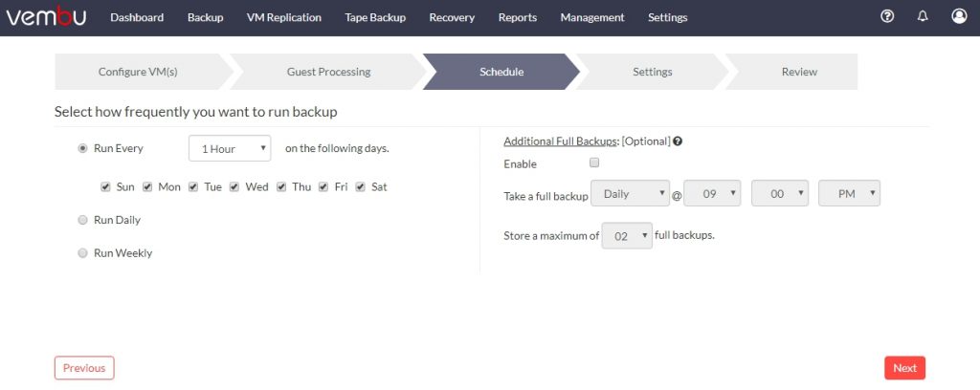Open the maximum full backups count dropdown

(627, 236)
